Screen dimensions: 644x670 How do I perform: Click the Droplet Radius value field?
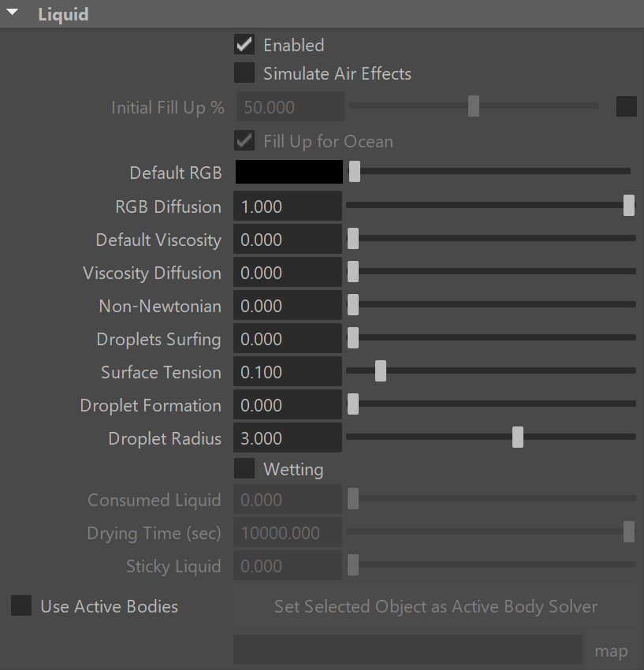pos(288,438)
